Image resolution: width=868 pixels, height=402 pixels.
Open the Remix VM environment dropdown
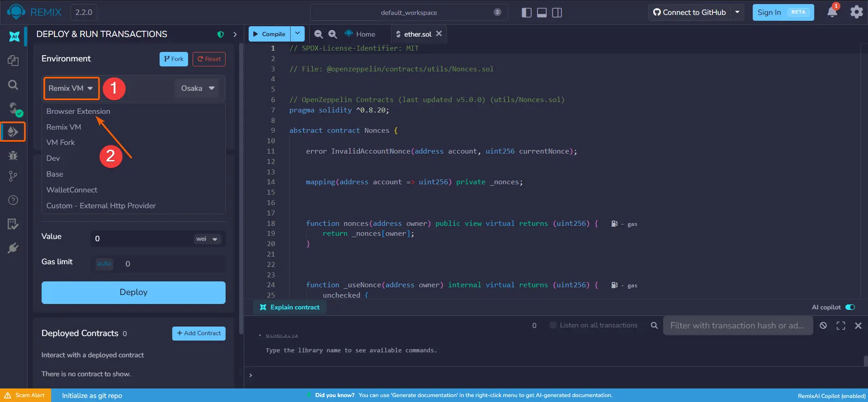coord(71,88)
